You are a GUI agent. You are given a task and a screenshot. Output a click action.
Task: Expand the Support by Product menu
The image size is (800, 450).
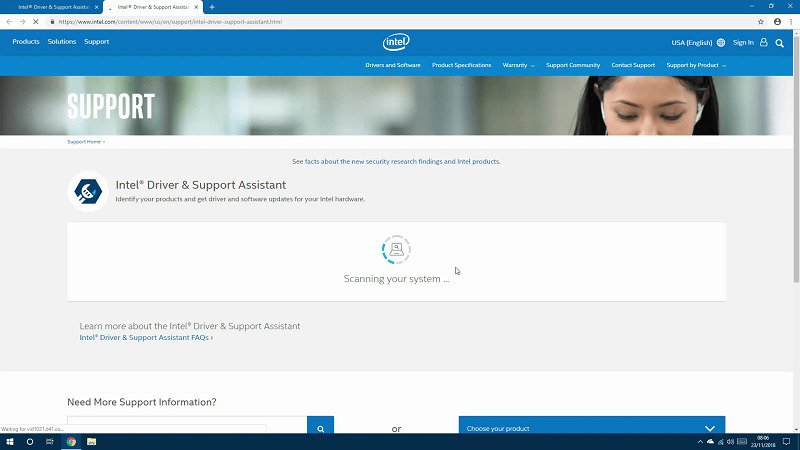[695, 65]
